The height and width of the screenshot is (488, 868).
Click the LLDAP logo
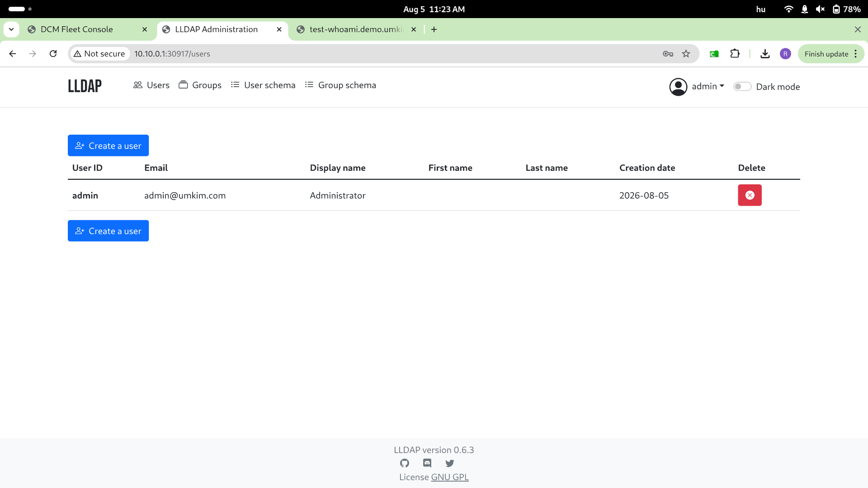[85, 86]
